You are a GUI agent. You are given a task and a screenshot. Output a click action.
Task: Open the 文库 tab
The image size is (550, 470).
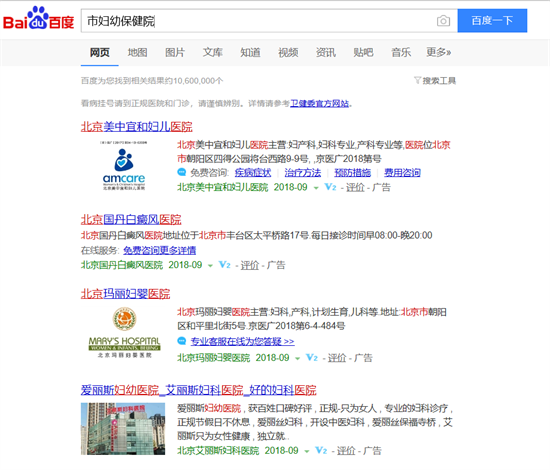pos(213,53)
